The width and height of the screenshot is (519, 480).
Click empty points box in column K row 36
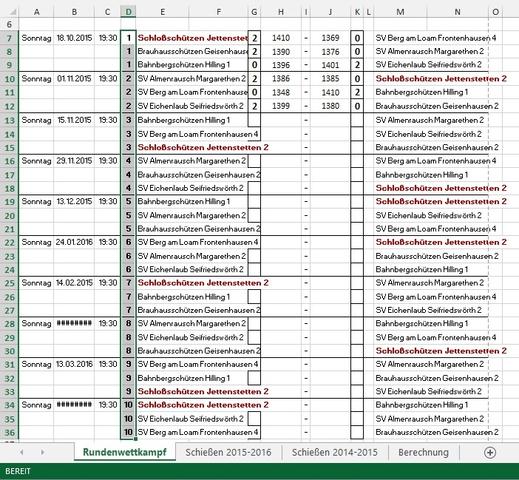point(357,432)
